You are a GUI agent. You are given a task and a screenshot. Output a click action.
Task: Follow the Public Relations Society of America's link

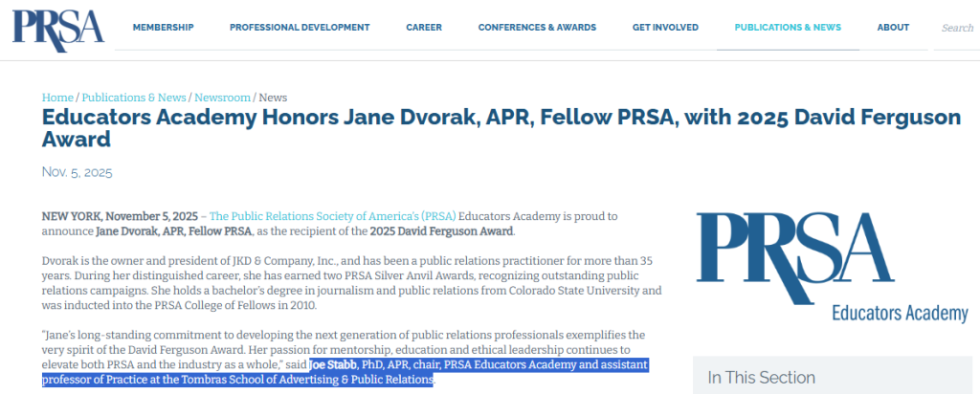tap(333, 216)
